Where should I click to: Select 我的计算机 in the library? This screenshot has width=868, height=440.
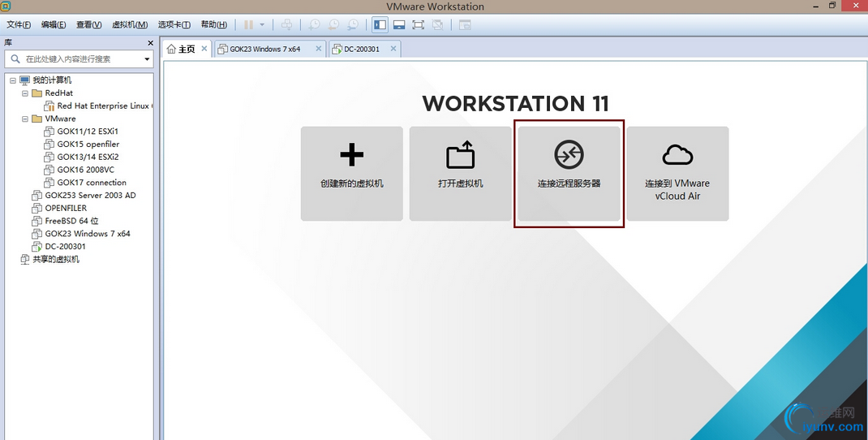click(51, 80)
